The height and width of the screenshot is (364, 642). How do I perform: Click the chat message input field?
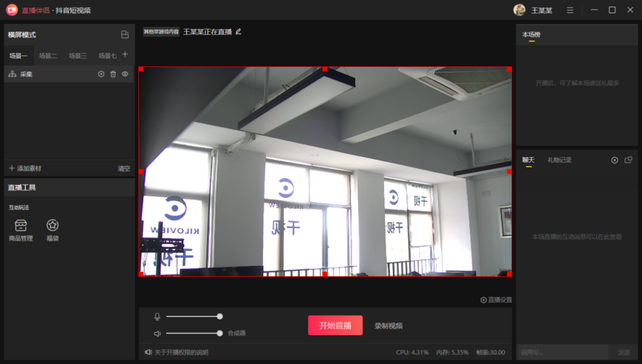point(561,352)
